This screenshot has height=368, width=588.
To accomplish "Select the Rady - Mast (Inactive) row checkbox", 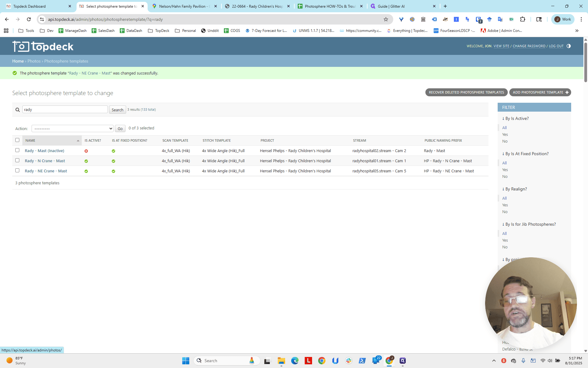I will [17, 150].
